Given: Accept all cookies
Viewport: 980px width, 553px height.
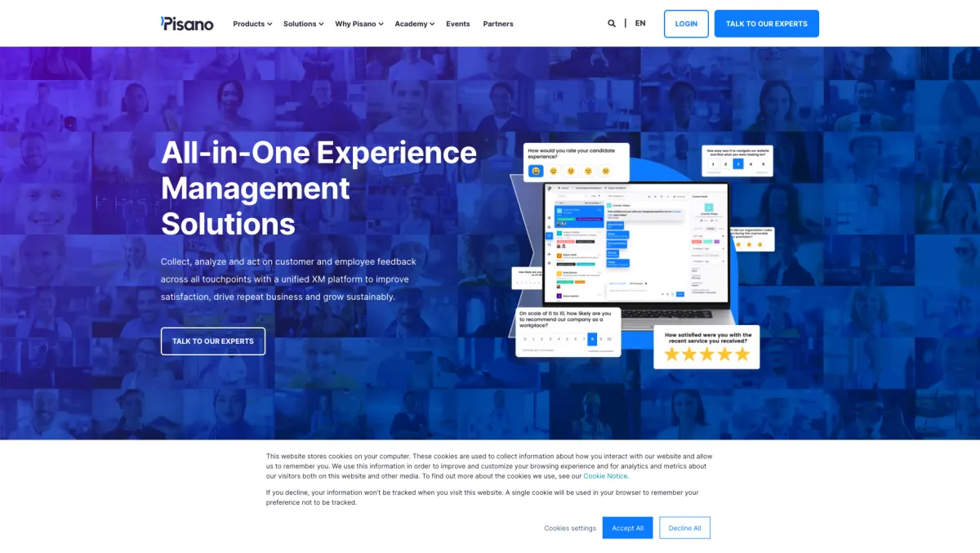Looking at the screenshot, I should click(x=627, y=528).
